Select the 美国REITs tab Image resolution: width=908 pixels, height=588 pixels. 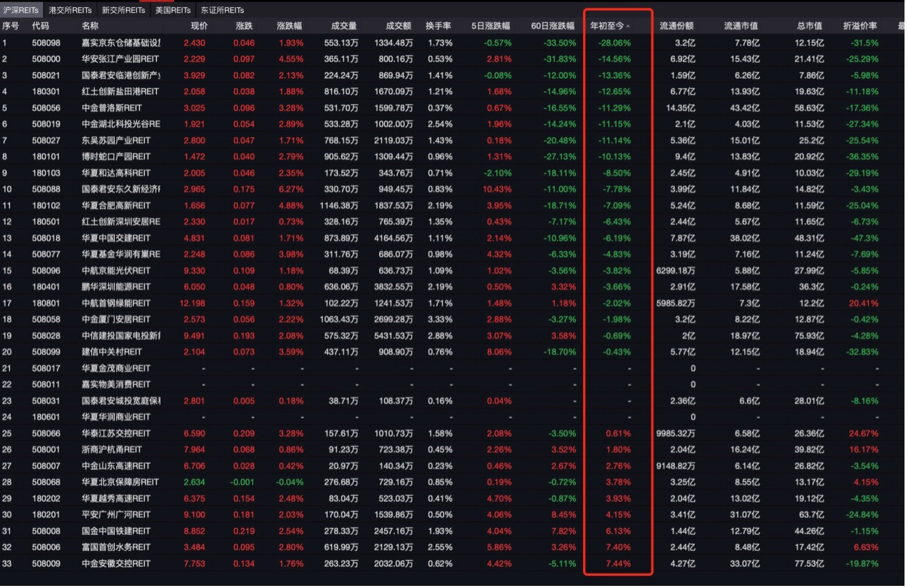(172, 11)
